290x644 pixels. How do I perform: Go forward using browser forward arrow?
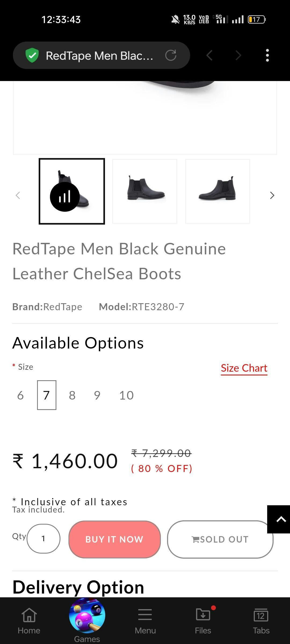(238, 56)
